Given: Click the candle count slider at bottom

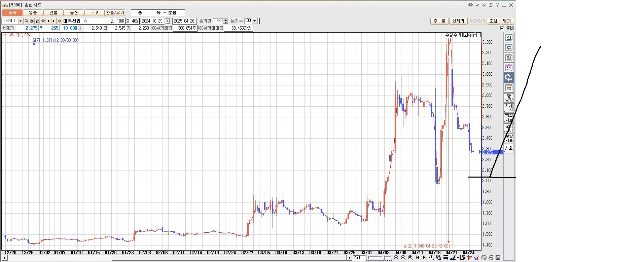Looking at the screenshot, I should [379, 258].
